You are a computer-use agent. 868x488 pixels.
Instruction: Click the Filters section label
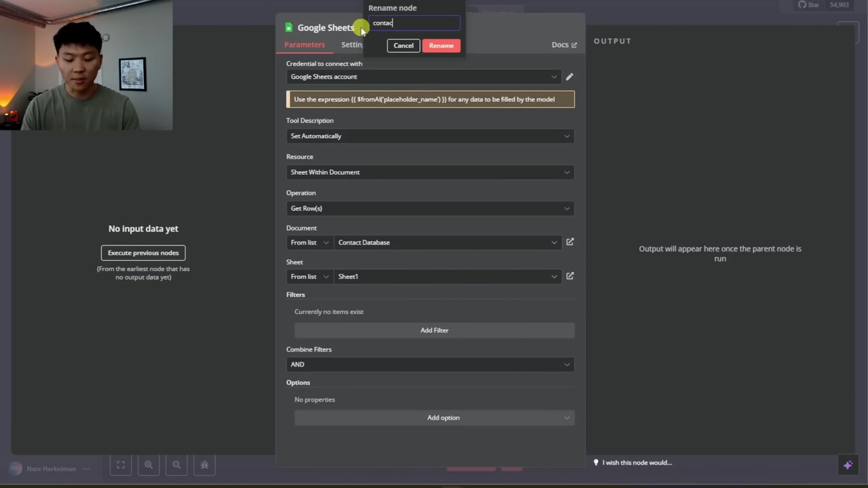[x=296, y=294]
